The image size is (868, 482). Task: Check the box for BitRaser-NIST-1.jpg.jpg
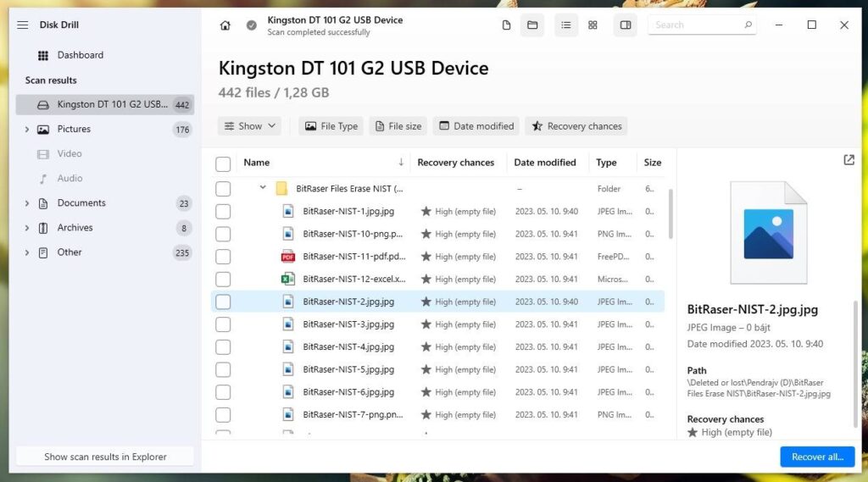click(x=223, y=212)
